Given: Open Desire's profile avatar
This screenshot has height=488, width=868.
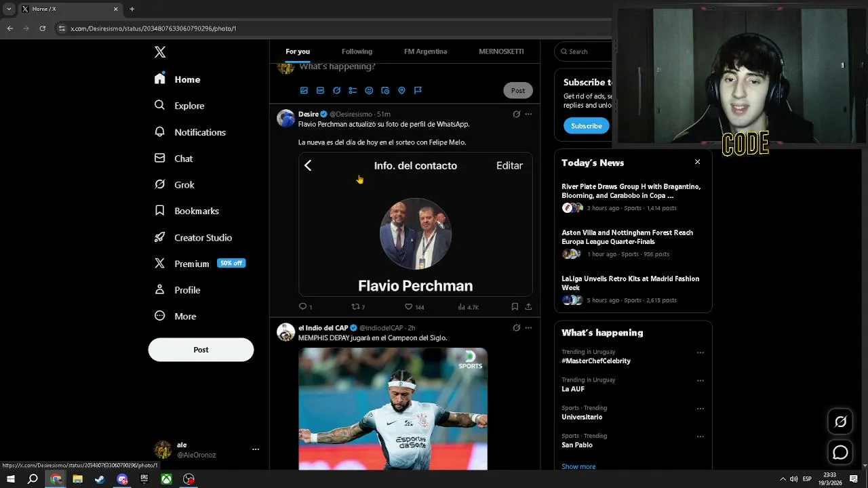Looking at the screenshot, I should click(x=285, y=119).
